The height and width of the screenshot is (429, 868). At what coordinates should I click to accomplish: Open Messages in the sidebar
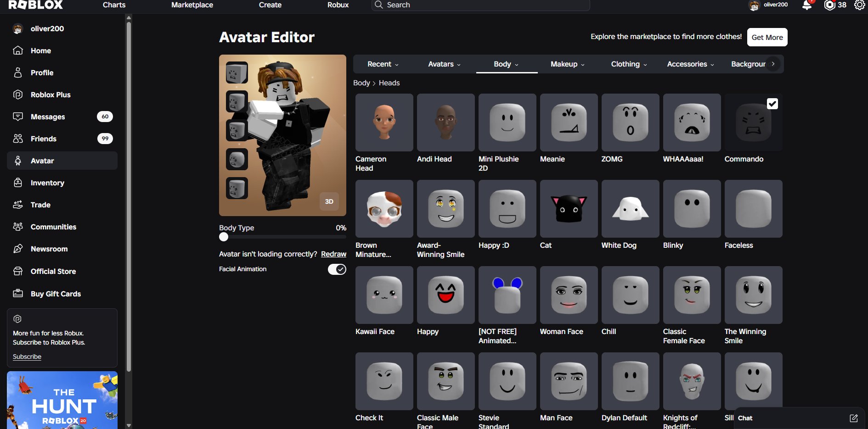tap(62, 117)
